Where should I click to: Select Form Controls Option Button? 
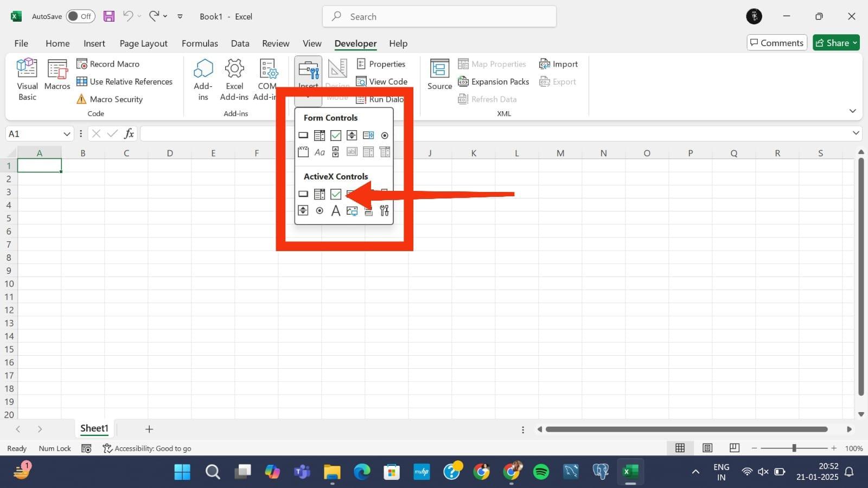click(x=385, y=136)
